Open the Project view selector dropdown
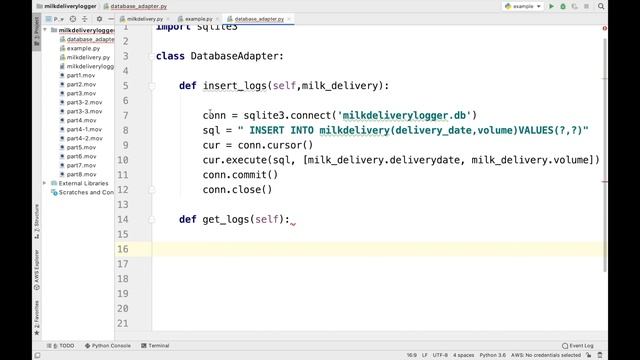640x360 pixels. point(56,19)
